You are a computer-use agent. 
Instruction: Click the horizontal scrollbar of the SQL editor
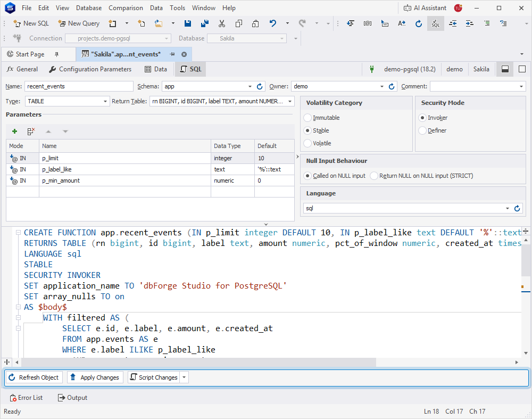click(x=199, y=363)
